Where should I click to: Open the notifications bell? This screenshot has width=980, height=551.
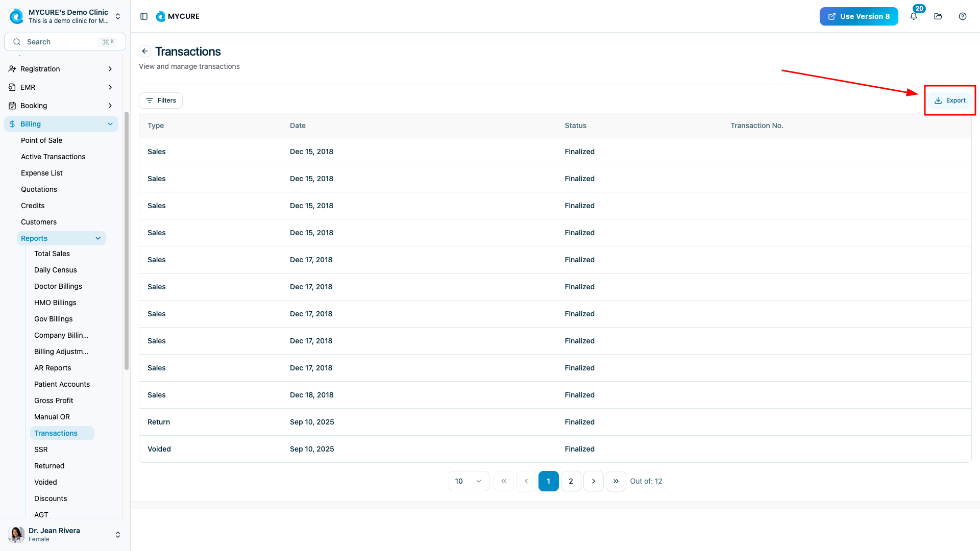[914, 16]
